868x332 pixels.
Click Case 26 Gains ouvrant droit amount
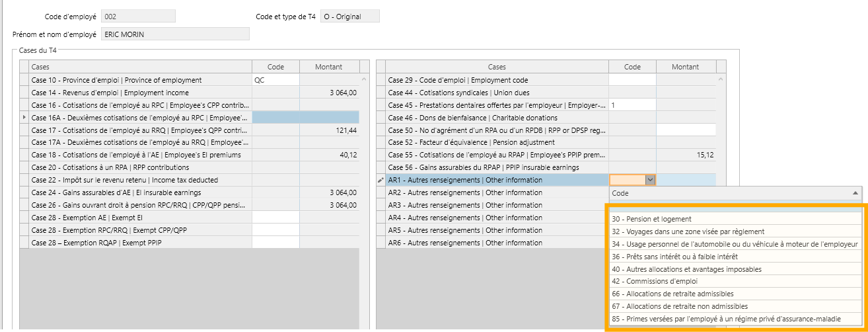point(329,205)
